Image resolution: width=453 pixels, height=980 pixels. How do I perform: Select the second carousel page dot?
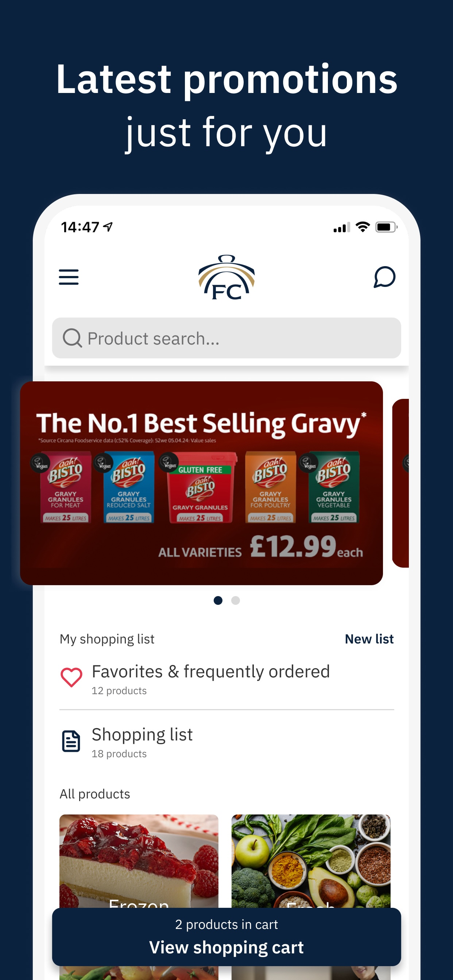point(236,600)
